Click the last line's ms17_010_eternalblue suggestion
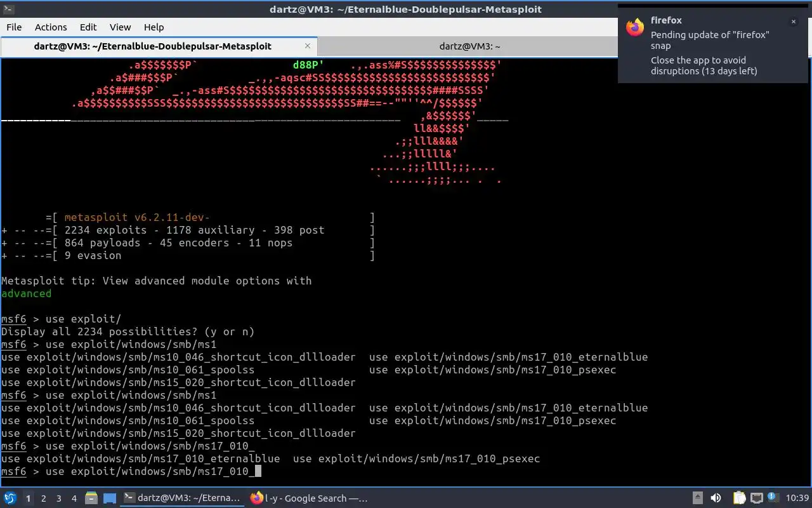The image size is (812, 508). tap(140, 458)
